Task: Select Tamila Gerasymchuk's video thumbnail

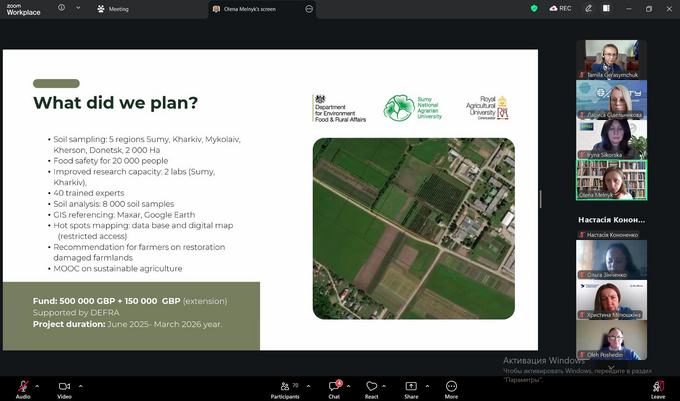Action: (x=611, y=59)
